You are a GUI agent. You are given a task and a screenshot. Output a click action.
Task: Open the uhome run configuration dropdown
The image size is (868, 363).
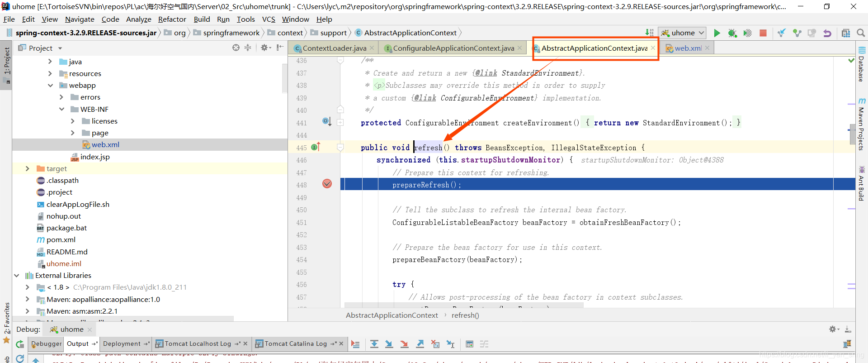coord(682,33)
